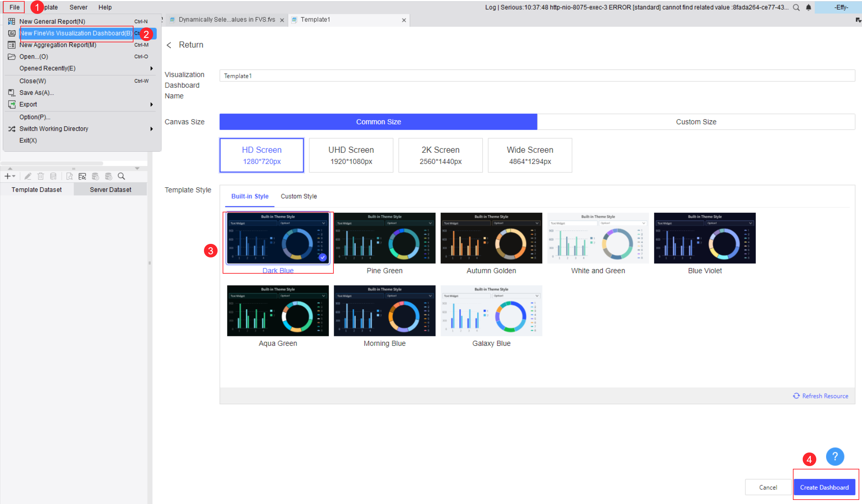The height and width of the screenshot is (504, 862).
Task: Click the delete dataset trash icon
Action: [x=40, y=176]
